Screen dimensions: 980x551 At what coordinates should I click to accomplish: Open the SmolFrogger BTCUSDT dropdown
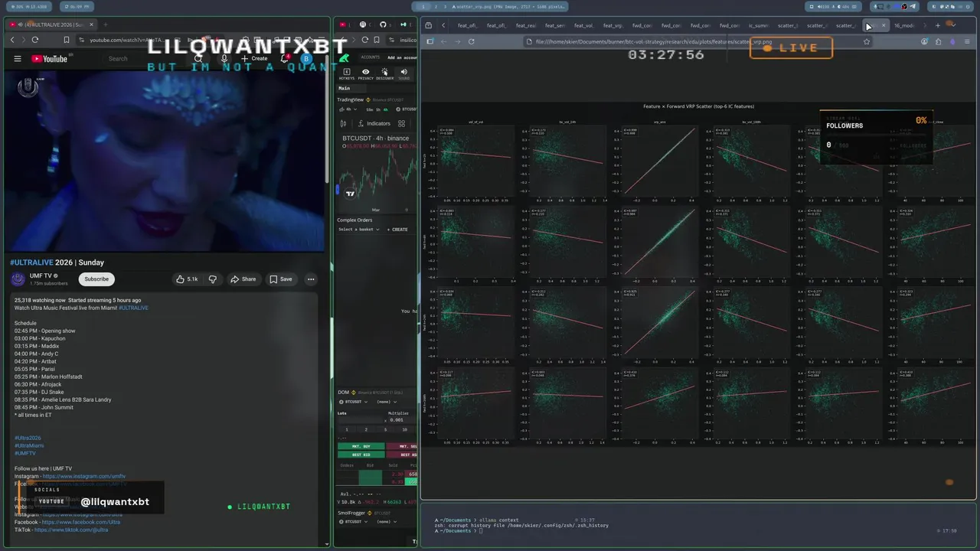[353, 522]
